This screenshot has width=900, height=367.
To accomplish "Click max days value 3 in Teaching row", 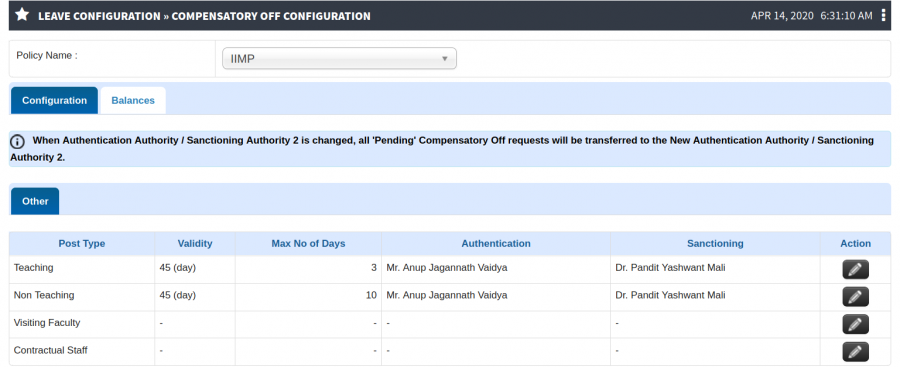I will (374, 268).
